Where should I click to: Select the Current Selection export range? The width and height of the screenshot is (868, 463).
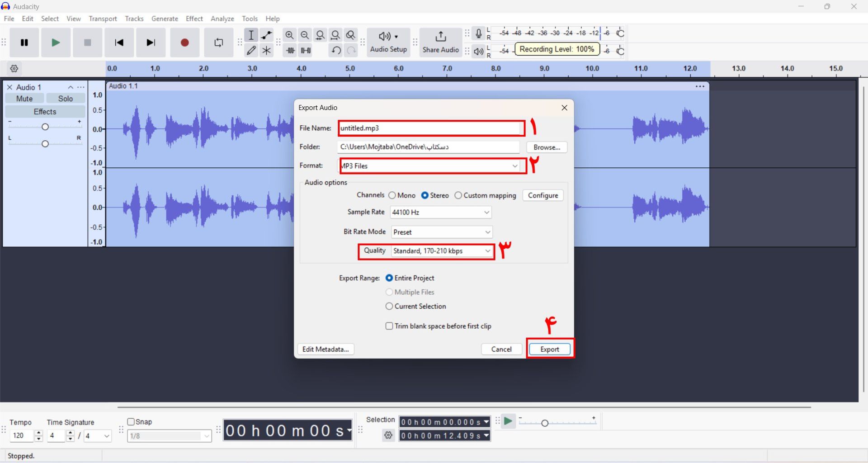coord(389,306)
